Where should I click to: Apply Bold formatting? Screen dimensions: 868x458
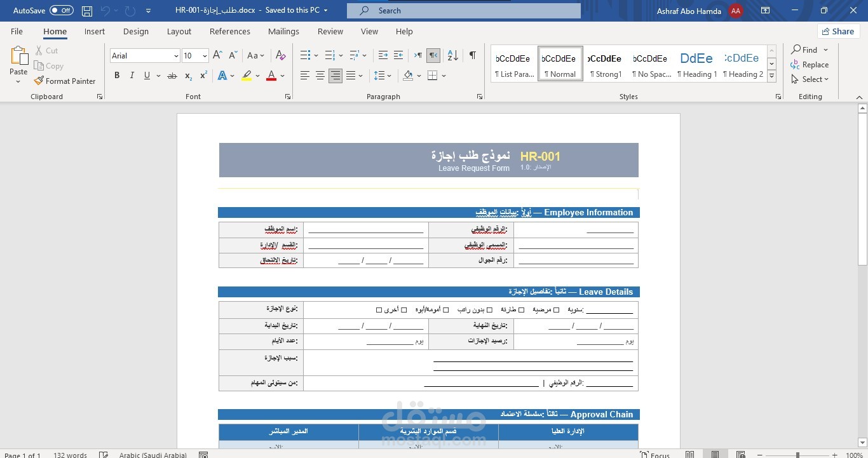[117, 76]
